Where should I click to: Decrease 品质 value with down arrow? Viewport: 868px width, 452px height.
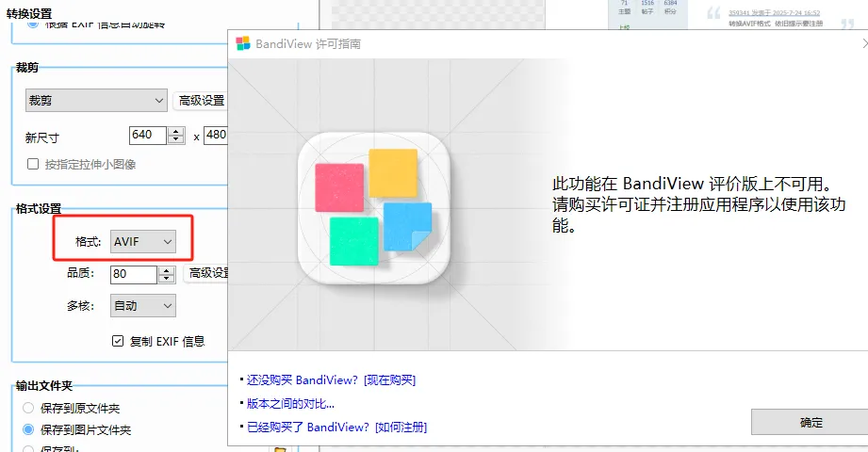pyautogui.click(x=167, y=279)
